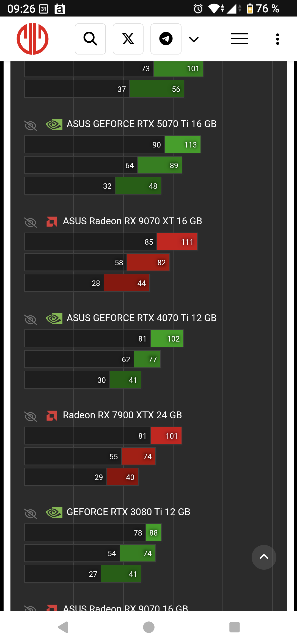Open the hamburger navigation menu
This screenshot has height=644, width=297.
click(x=240, y=39)
